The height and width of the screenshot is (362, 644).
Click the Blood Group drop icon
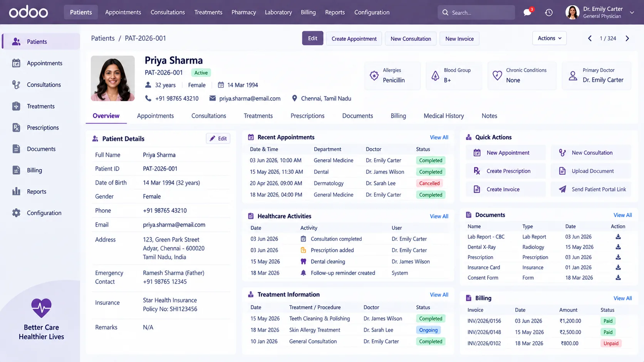point(435,75)
